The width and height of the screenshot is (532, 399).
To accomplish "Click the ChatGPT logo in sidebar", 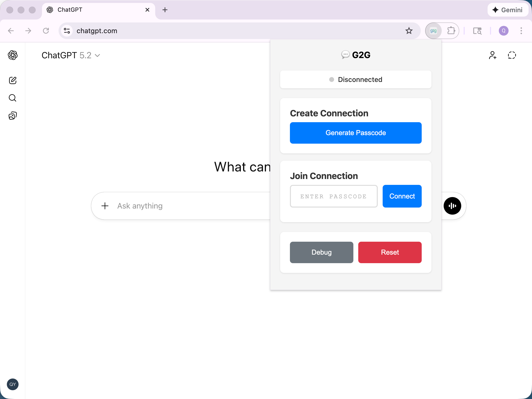I will [13, 55].
